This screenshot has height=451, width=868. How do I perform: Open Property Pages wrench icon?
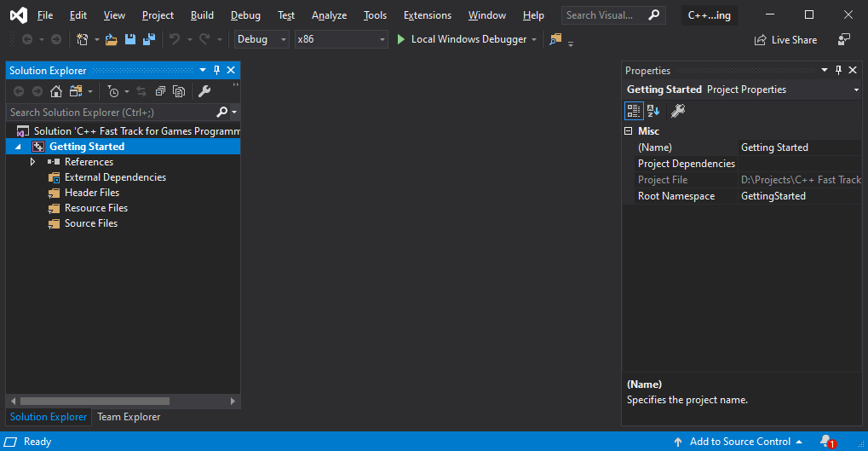[678, 111]
